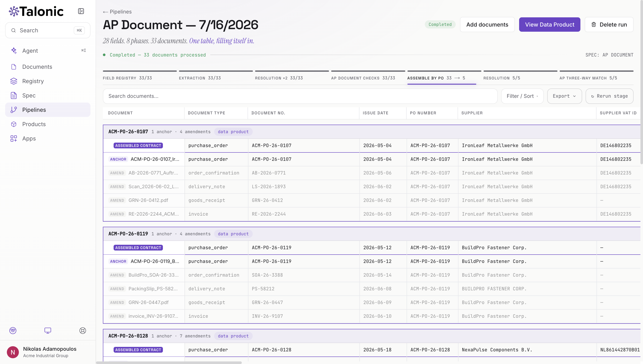Select the PackingSlip_PS-582... row

click(x=371, y=289)
